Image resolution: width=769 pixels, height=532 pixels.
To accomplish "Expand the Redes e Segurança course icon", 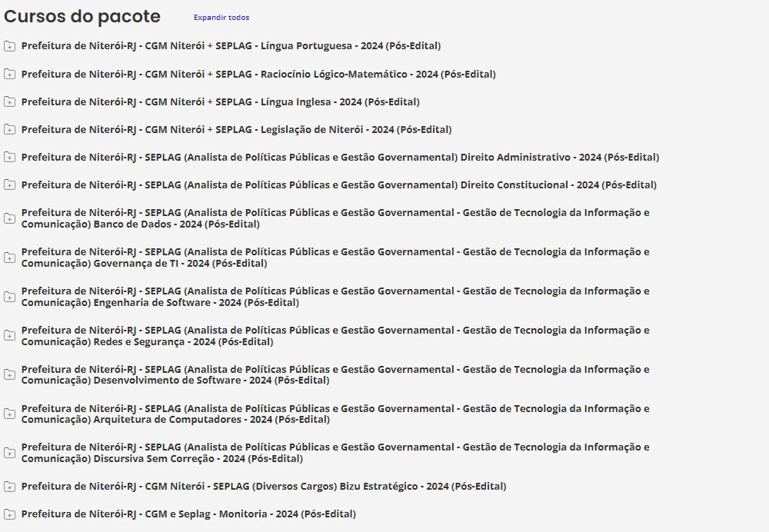I will click(9, 336).
